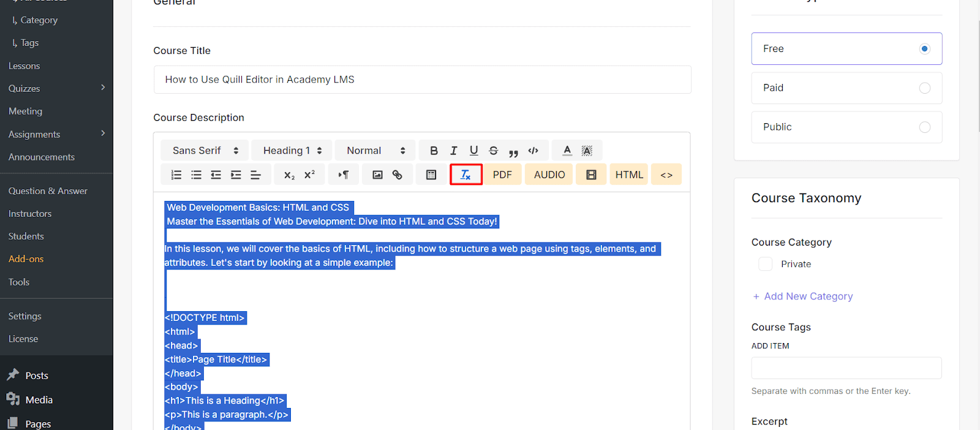Click the line '<!DOCTYPE html>' in editor
This screenshot has height=430, width=980.
tap(205, 318)
